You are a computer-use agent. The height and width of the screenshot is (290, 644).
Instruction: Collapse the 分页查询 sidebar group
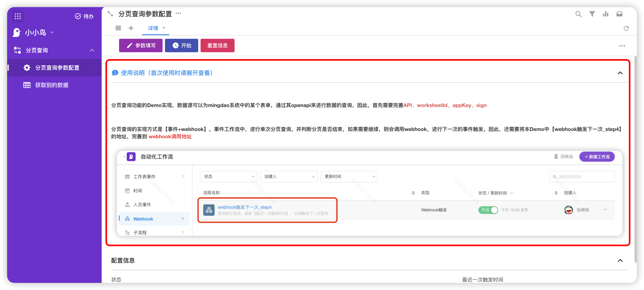coord(92,50)
